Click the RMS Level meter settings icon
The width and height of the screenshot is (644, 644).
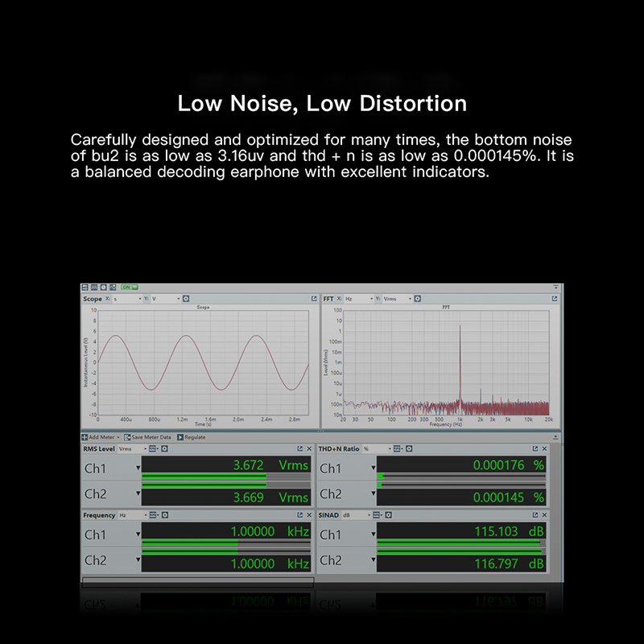coord(165,448)
